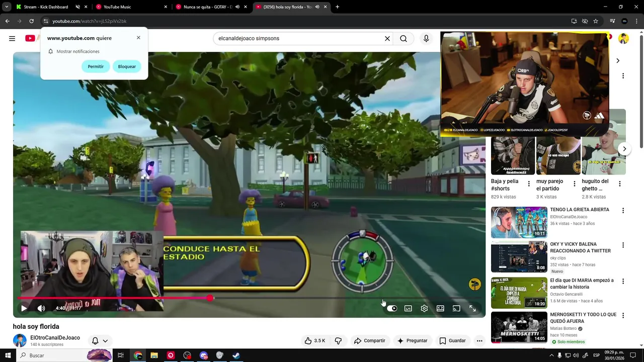This screenshot has width=644, height=362.
Task: Click the Windows taskbar Buscar search box
Action: [64, 355]
